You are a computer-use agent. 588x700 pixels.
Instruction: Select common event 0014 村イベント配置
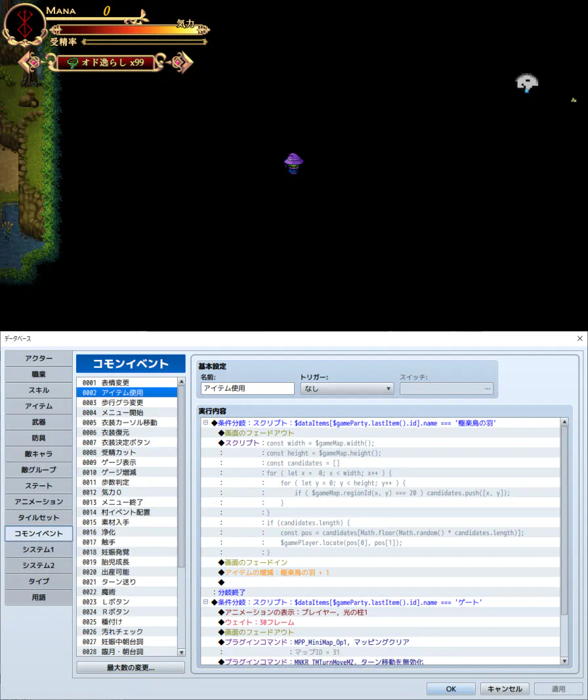point(127,512)
